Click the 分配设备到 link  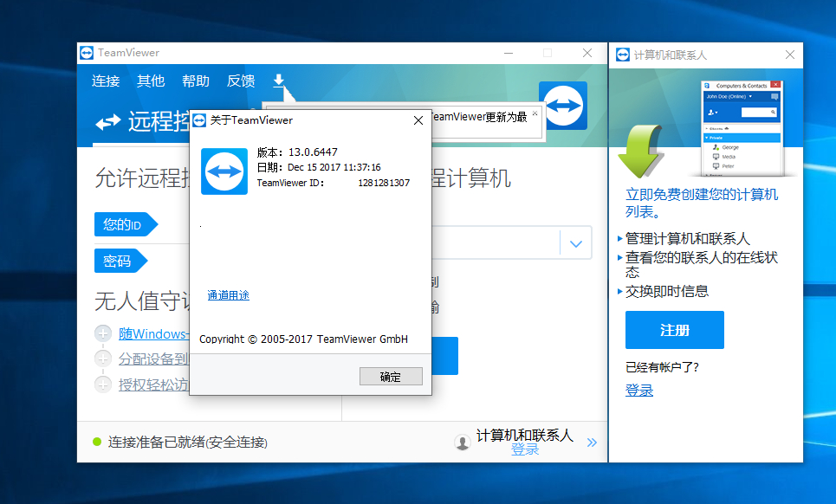point(153,359)
